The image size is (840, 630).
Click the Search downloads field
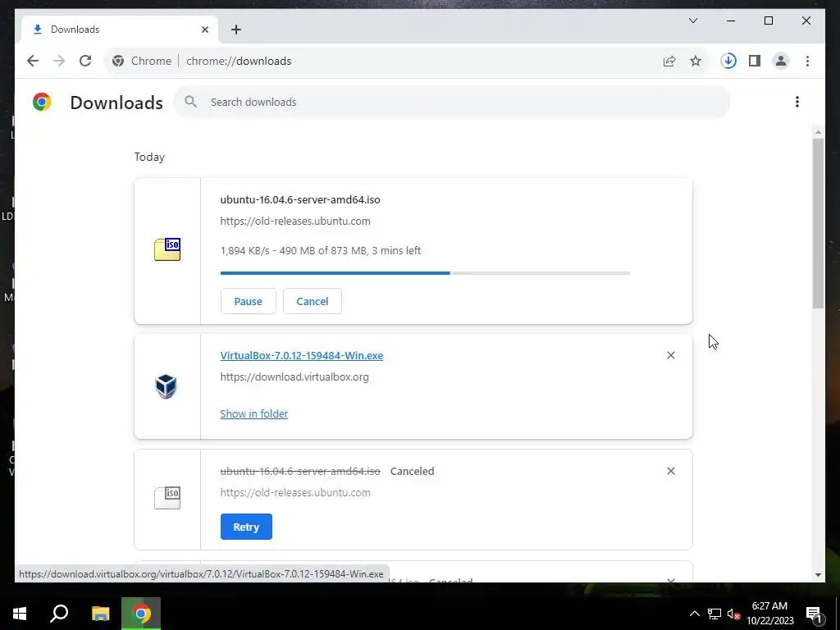(452, 102)
